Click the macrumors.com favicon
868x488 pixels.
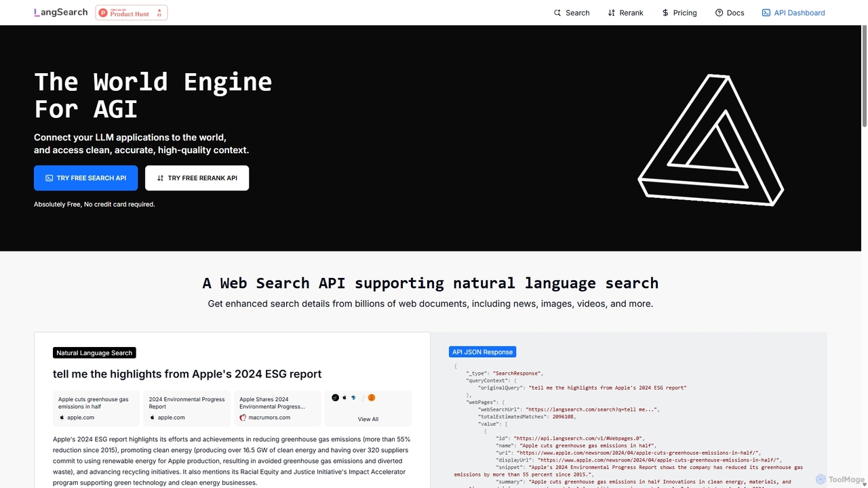243,418
